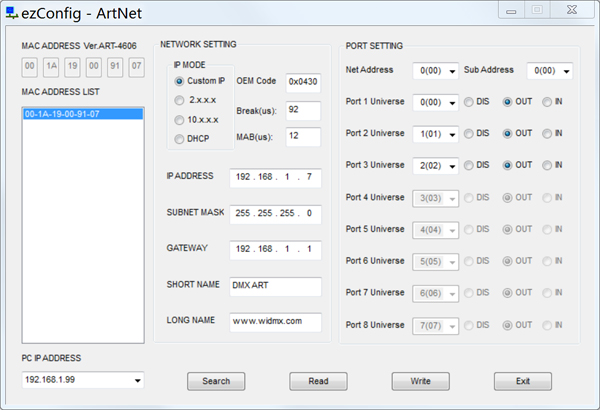Open the Sub Address dropdown
The image size is (600, 410).
(x=550, y=71)
